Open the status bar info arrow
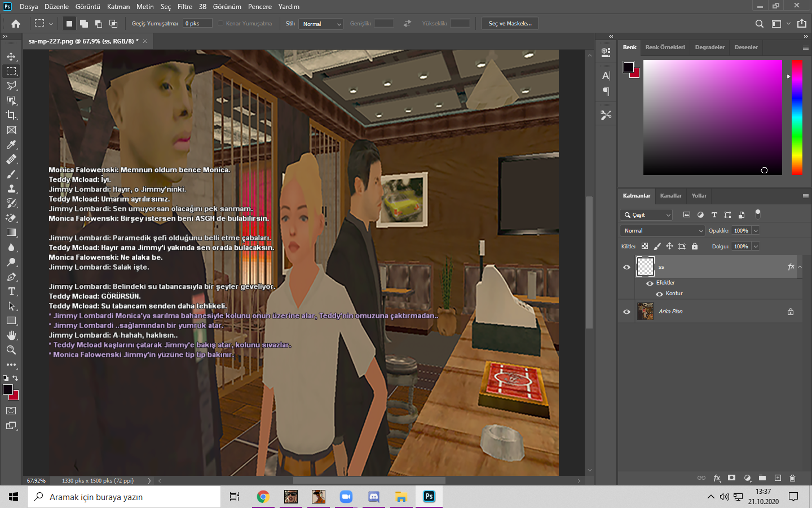Viewport: 812px width, 508px height. coord(149,481)
